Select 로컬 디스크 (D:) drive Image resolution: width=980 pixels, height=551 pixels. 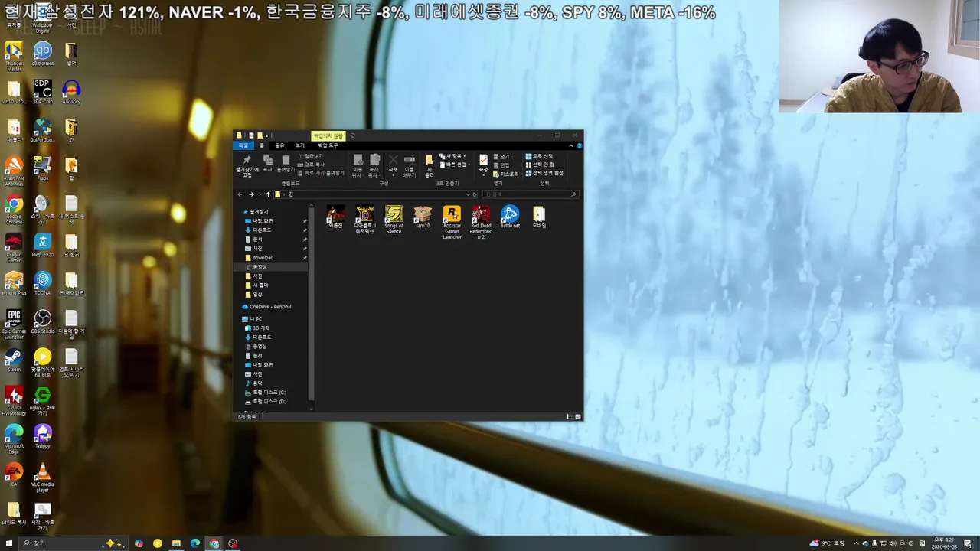coord(265,402)
